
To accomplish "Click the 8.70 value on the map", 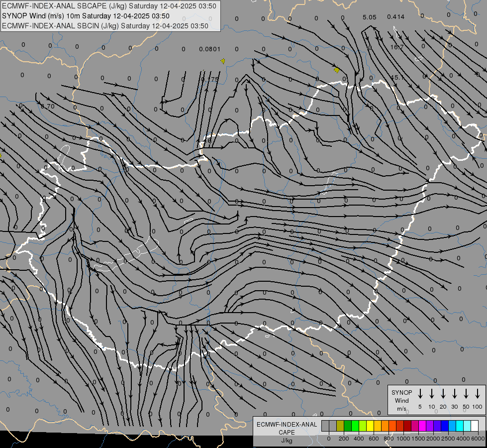I will click(x=48, y=107).
